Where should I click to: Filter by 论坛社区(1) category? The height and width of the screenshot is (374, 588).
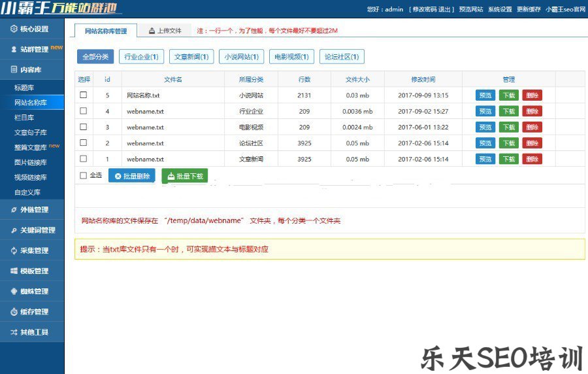(x=342, y=57)
